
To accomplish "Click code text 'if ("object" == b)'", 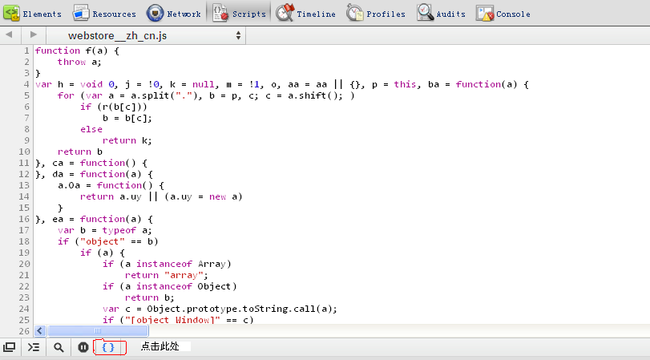I will 108,241.
